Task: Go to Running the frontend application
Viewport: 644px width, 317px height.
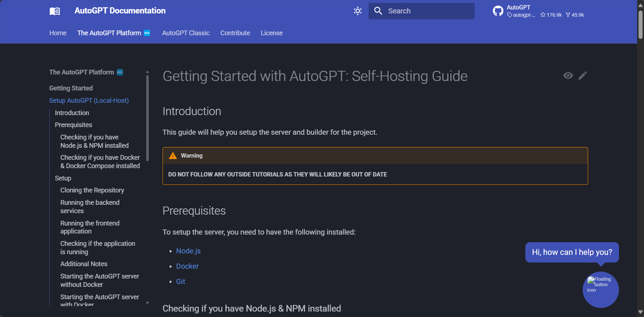Action: [90, 227]
